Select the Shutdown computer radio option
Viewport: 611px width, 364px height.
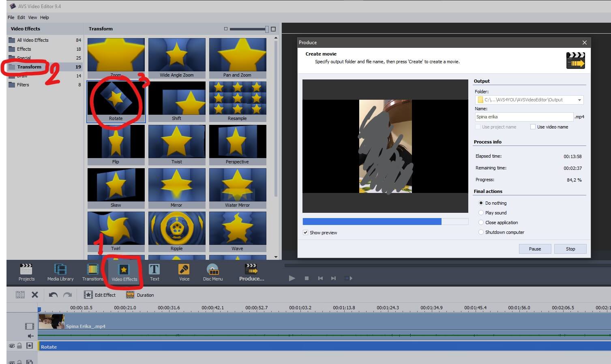pos(481,232)
